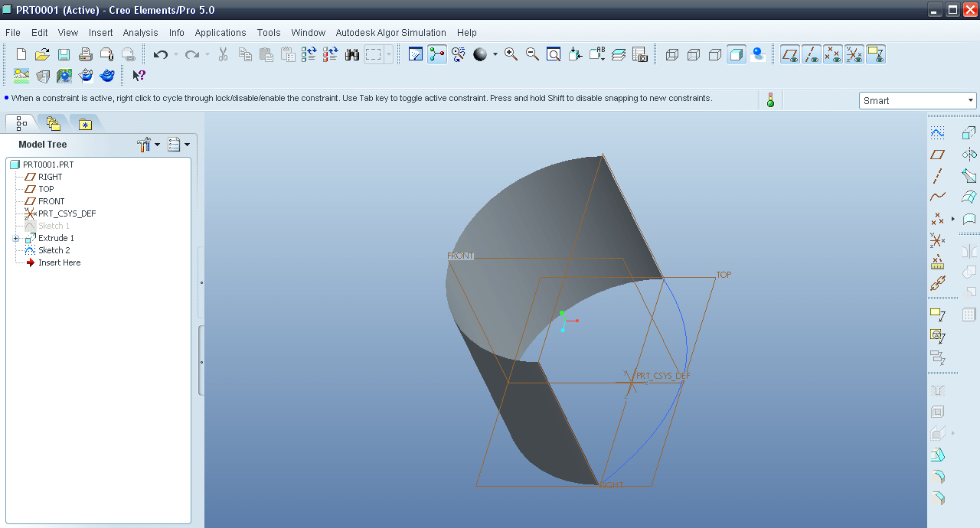Open the Autodesk Algor Simulation menu
The width and height of the screenshot is (980, 528).
pos(391,32)
